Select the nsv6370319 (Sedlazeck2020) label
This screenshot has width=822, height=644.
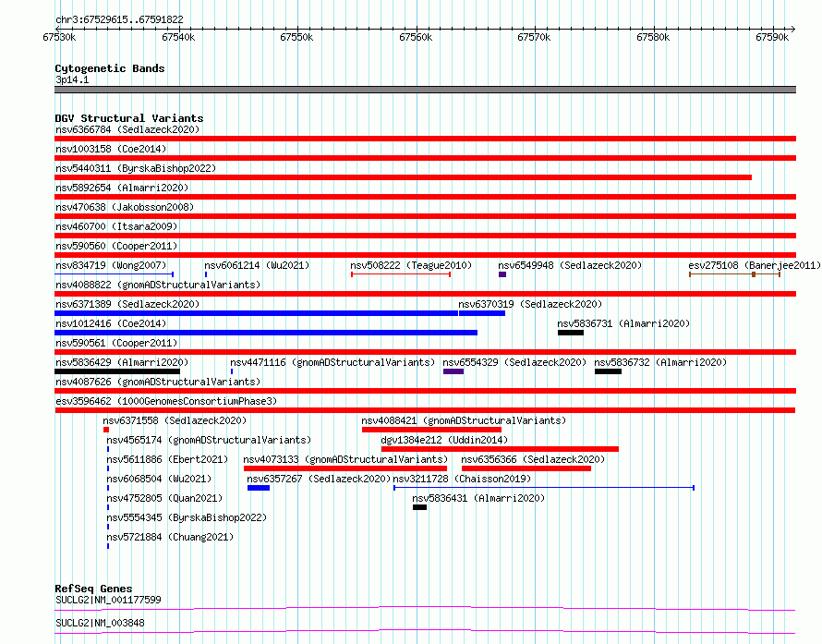530,304
